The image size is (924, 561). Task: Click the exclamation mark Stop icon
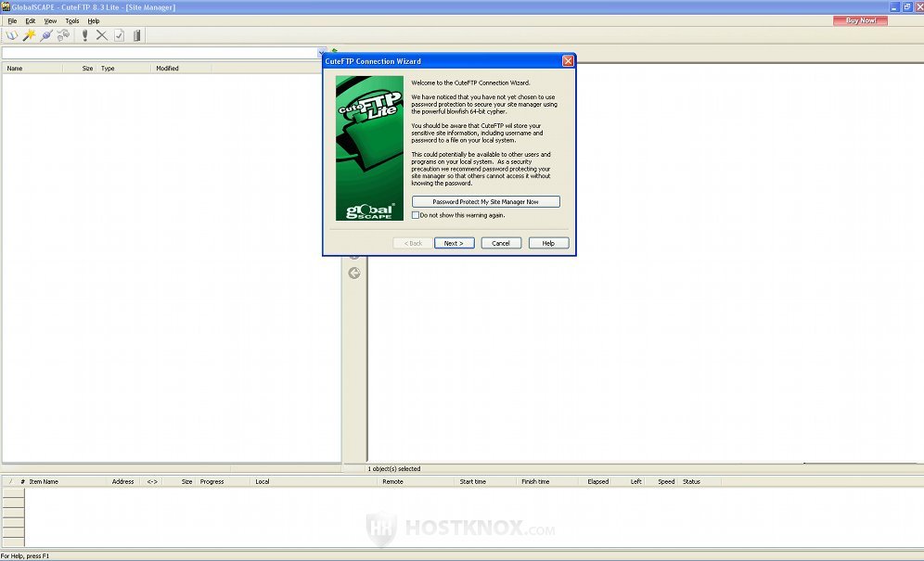coord(84,35)
